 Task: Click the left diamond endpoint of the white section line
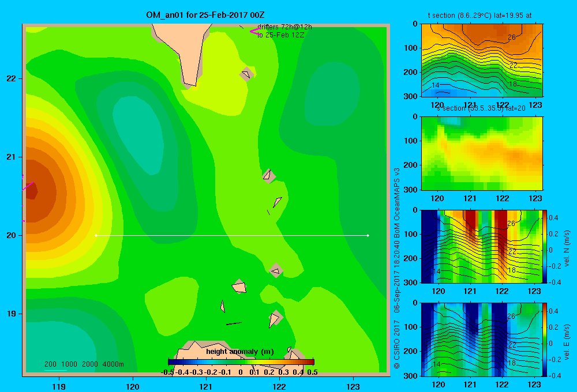coord(96,235)
